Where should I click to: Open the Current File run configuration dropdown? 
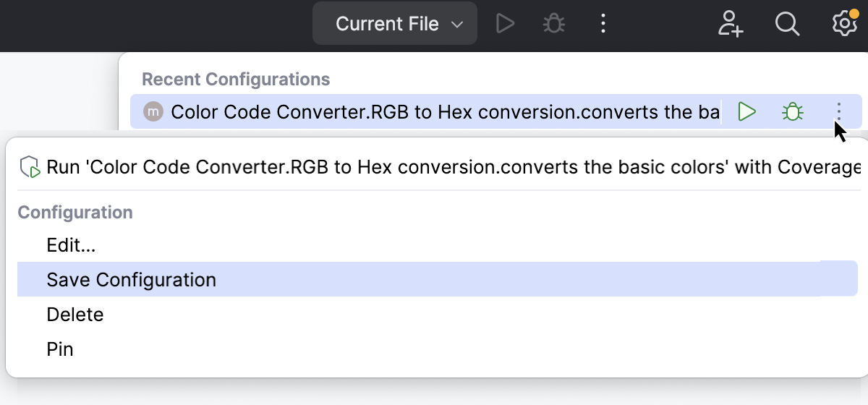(x=388, y=24)
